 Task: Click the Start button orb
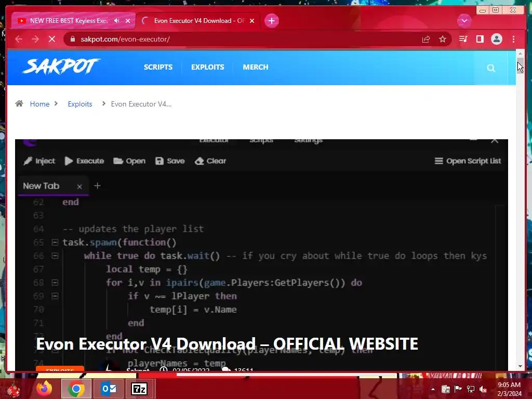[14, 390]
